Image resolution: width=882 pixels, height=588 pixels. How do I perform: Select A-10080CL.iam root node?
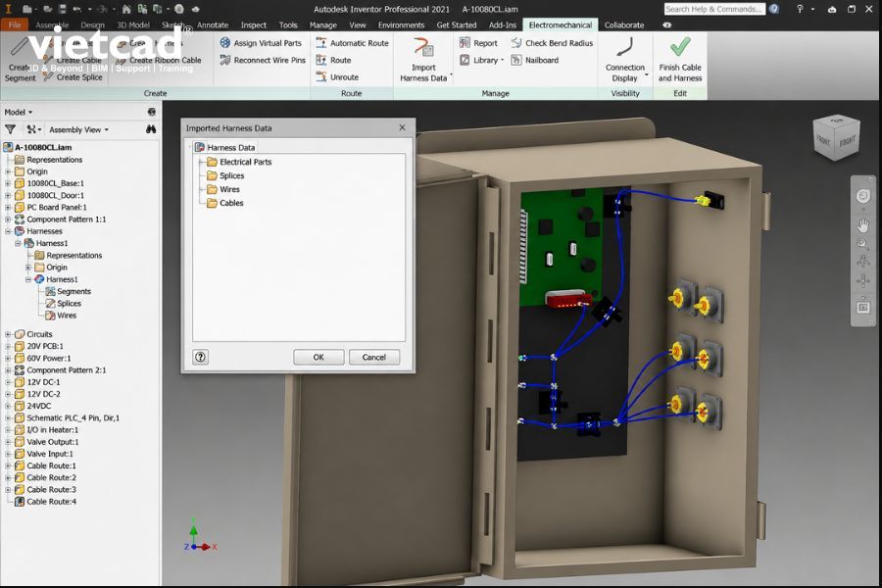coord(37,147)
